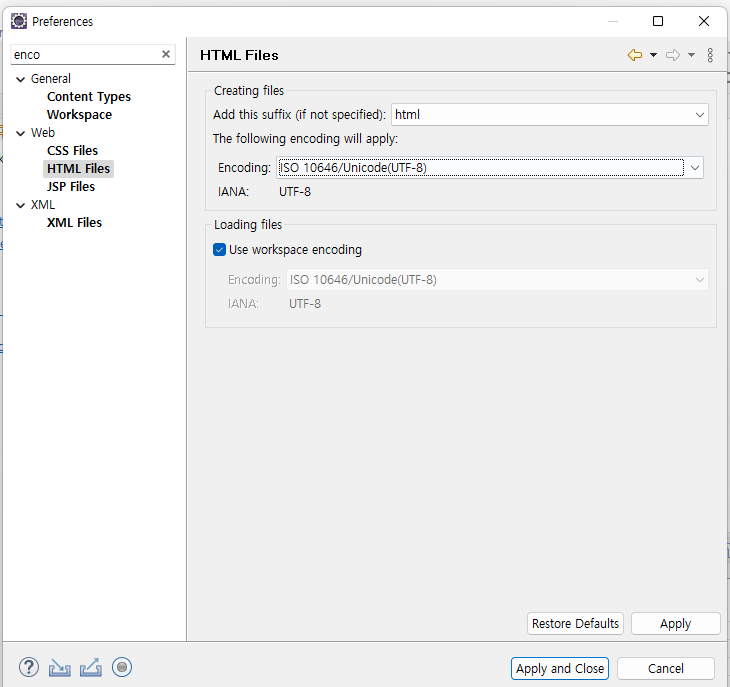Toggle the Oomph preference recorder icon
The width and height of the screenshot is (730, 687).
click(x=122, y=667)
